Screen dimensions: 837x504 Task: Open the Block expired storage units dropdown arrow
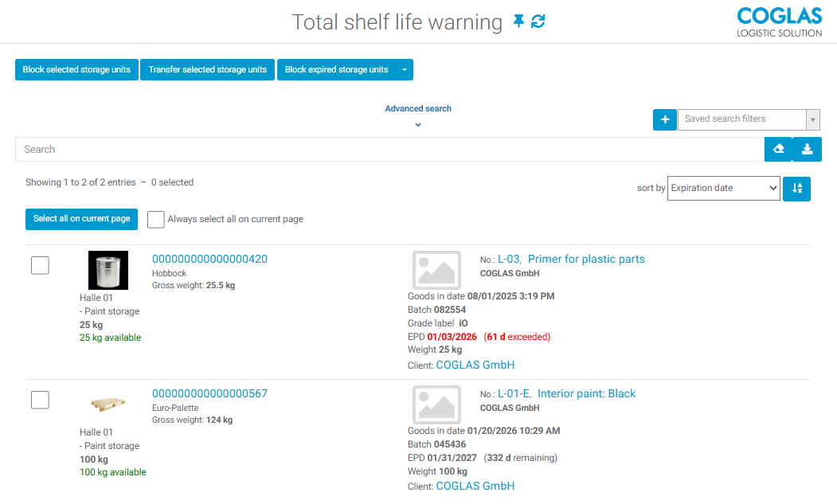point(405,69)
